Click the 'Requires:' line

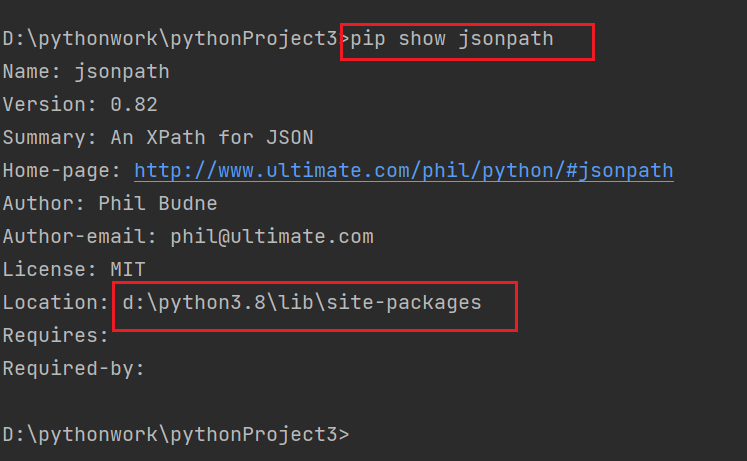click(56, 336)
